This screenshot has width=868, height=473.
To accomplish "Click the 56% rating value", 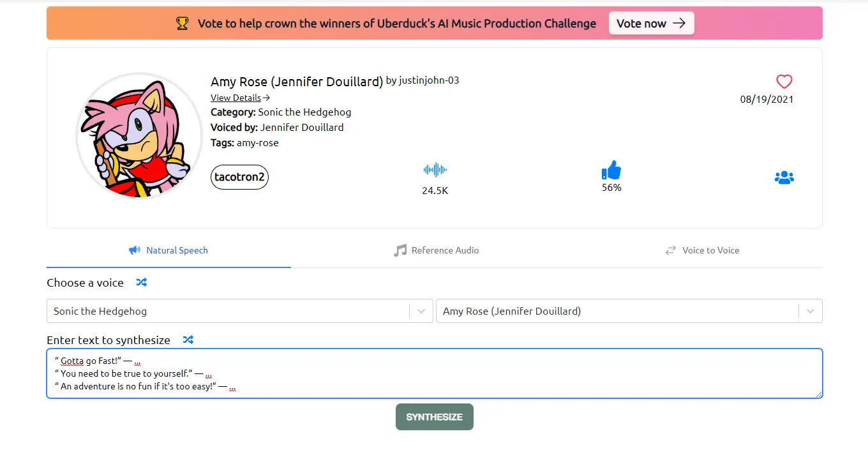I will click(x=611, y=188).
